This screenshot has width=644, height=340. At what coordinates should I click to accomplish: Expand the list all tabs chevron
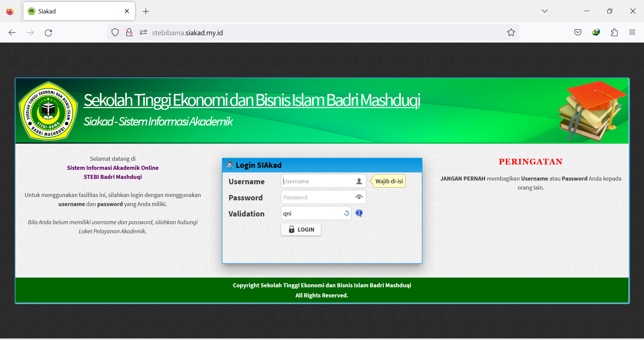coord(544,11)
